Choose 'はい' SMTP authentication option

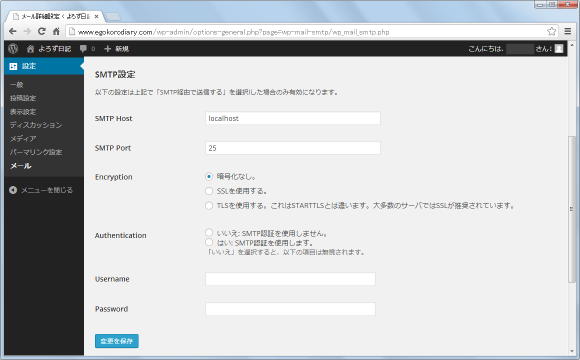tap(209, 242)
